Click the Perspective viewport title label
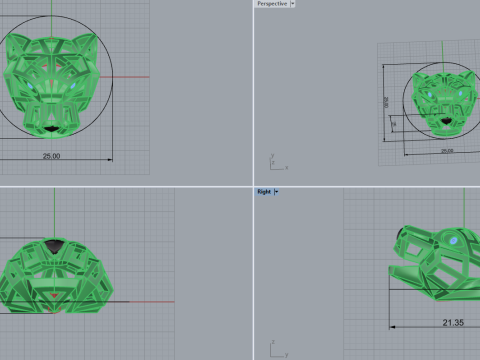The height and width of the screenshot is (360, 480). pyautogui.click(x=272, y=4)
